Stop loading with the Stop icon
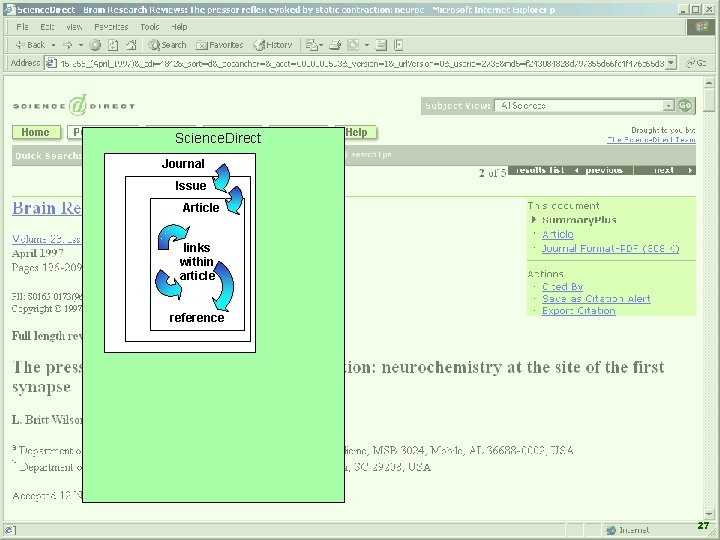 (x=95, y=45)
